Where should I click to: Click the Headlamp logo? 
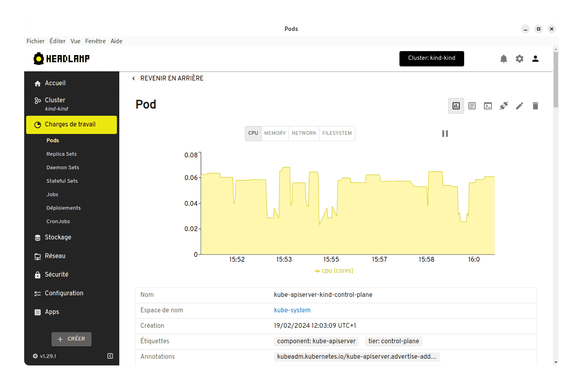click(61, 59)
